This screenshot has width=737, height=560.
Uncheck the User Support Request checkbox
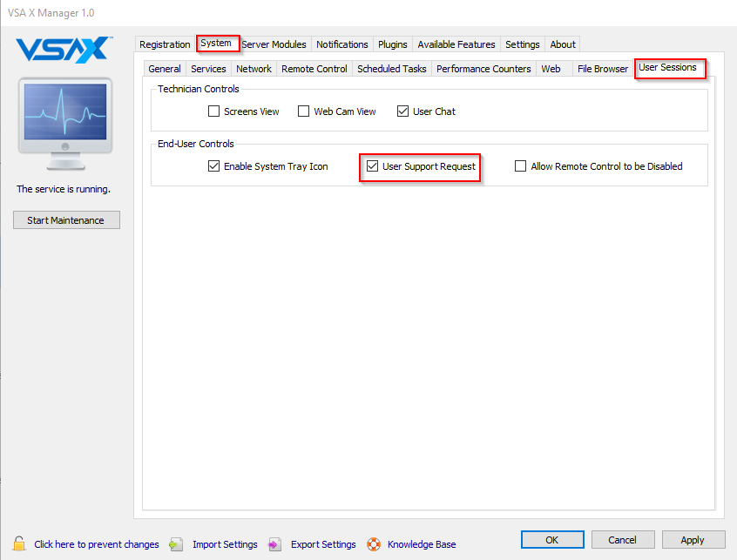click(x=372, y=166)
